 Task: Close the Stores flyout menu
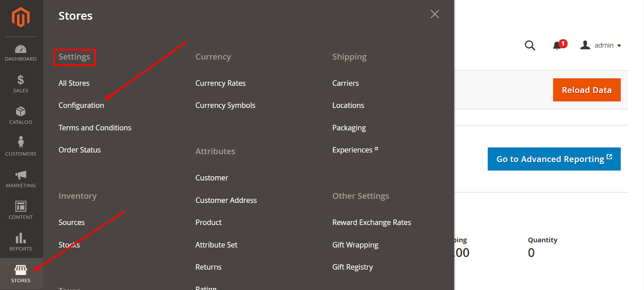pyautogui.click(x=435, y=14)
